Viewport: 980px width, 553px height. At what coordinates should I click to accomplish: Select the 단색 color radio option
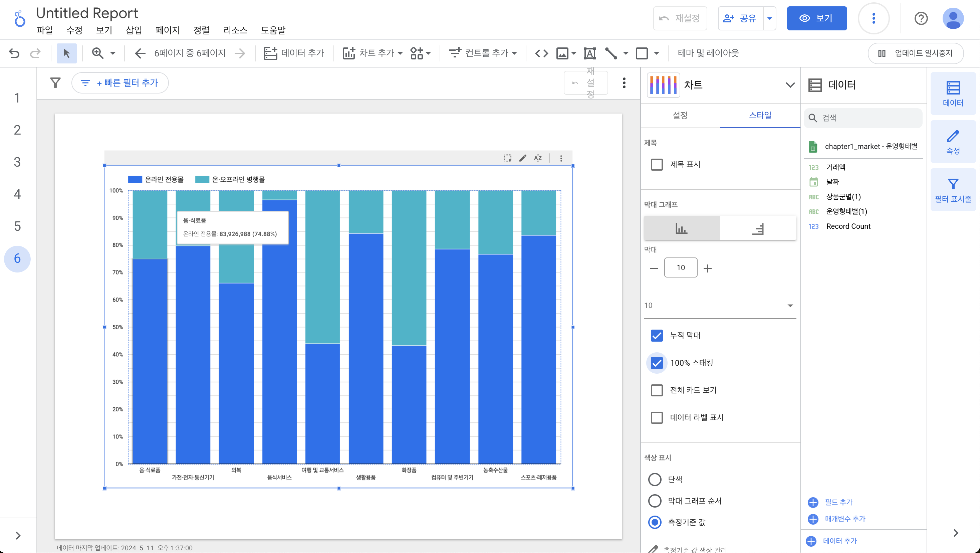[654, 479]
